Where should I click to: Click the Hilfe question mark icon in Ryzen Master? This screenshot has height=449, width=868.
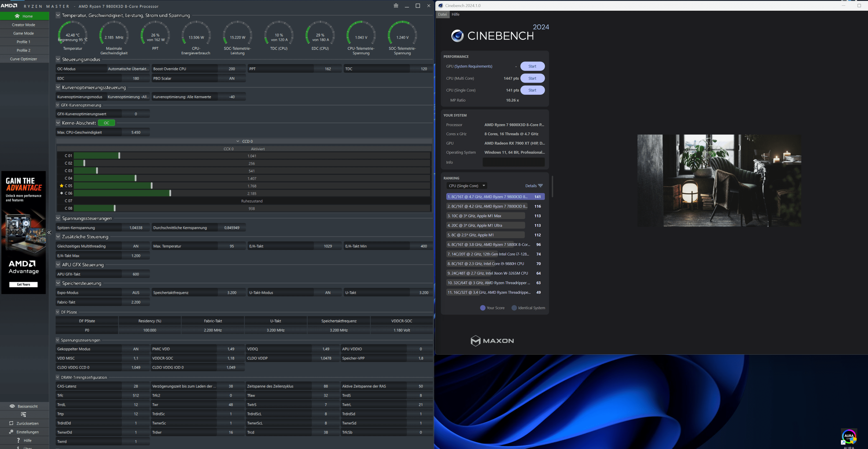pyautogui.click(x=18, y=440)
